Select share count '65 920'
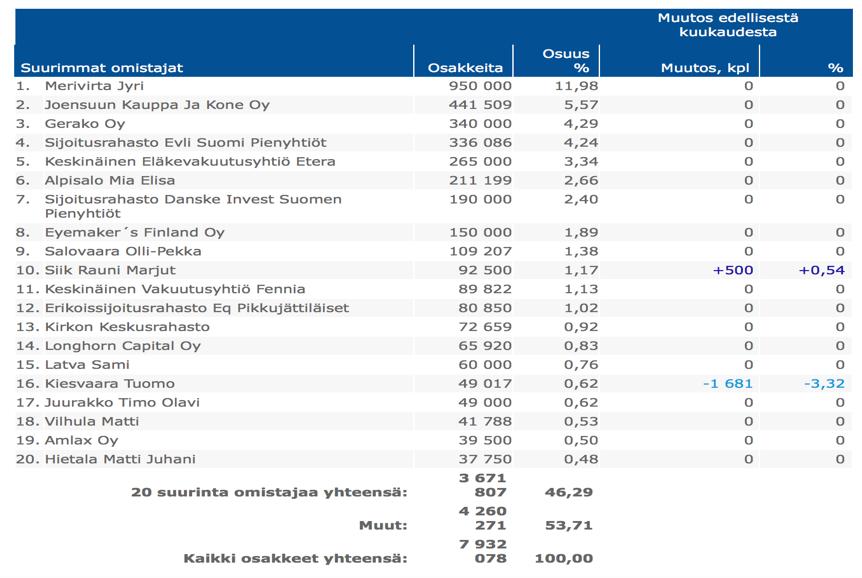This screenshot has height=578, width=862. coord(485,346)
